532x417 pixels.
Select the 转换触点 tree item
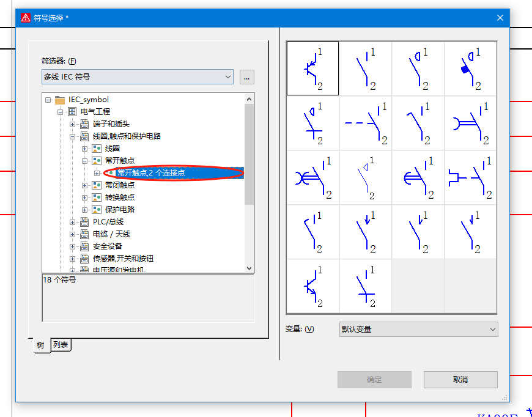119,197
